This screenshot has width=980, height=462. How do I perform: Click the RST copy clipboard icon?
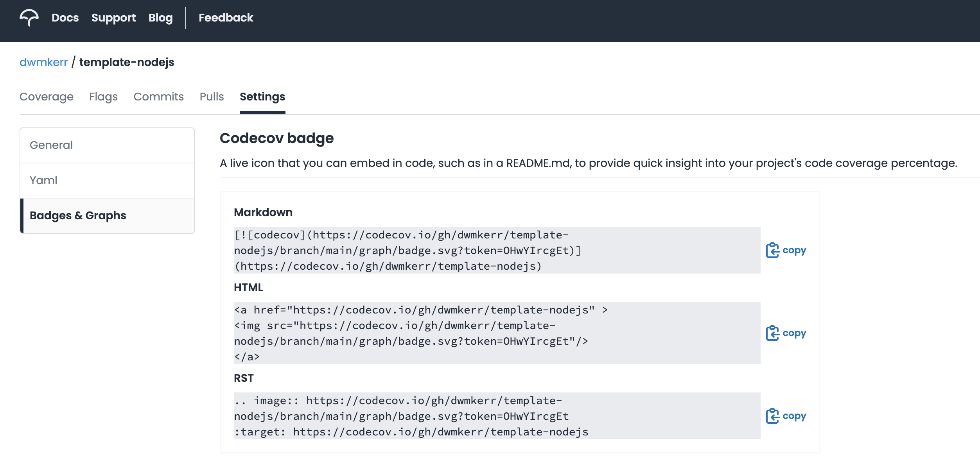pyautogui.click(x=772, y=416)
